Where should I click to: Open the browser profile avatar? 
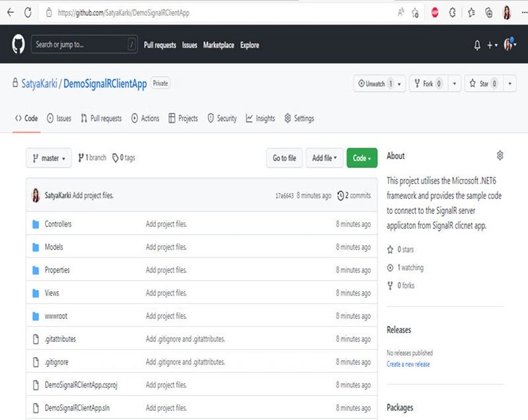507,13
